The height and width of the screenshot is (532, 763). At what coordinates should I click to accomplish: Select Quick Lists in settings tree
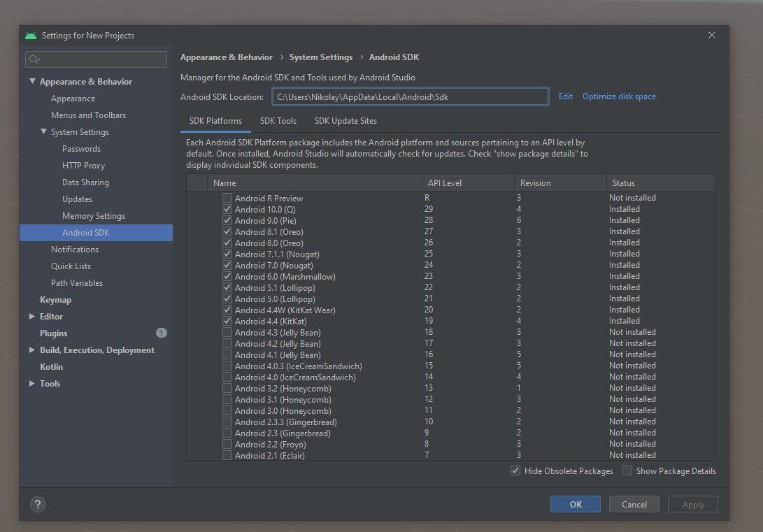[x=71, y=266]
